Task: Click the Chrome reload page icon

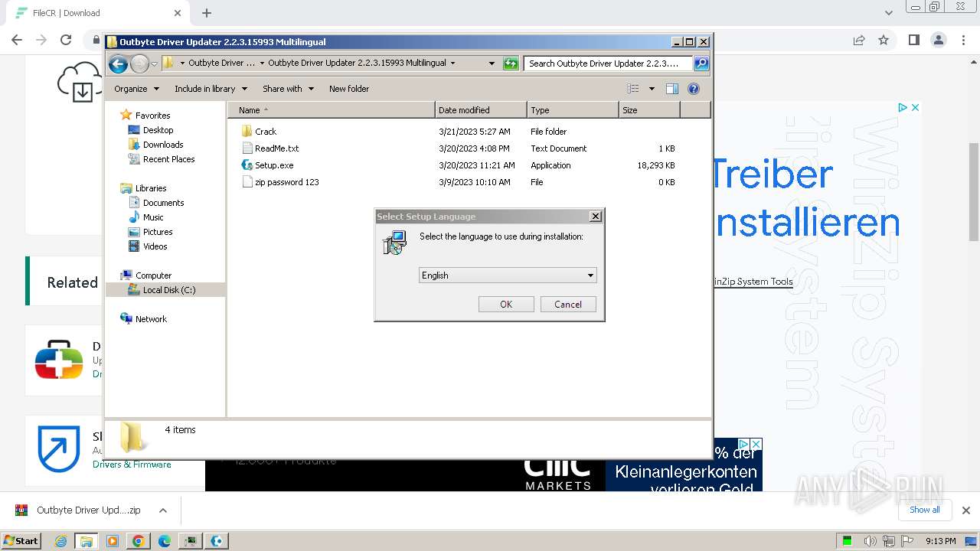Action: (66, 40)
